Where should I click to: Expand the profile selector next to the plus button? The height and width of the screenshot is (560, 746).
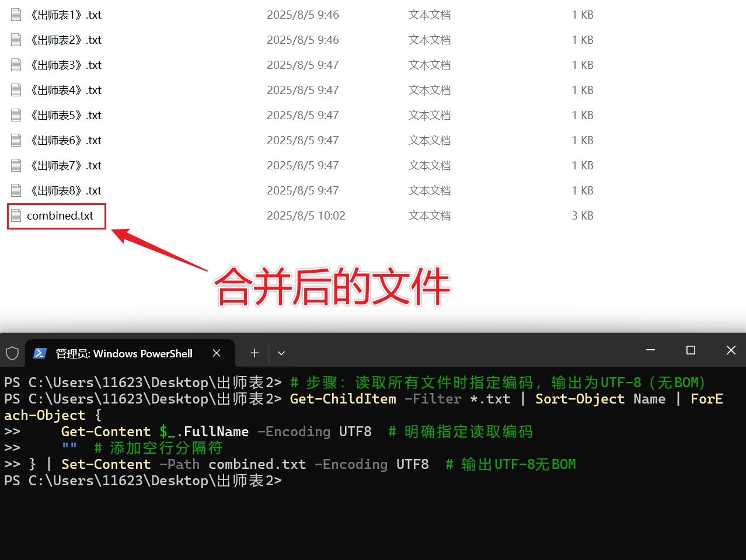[x=281, y=353]
